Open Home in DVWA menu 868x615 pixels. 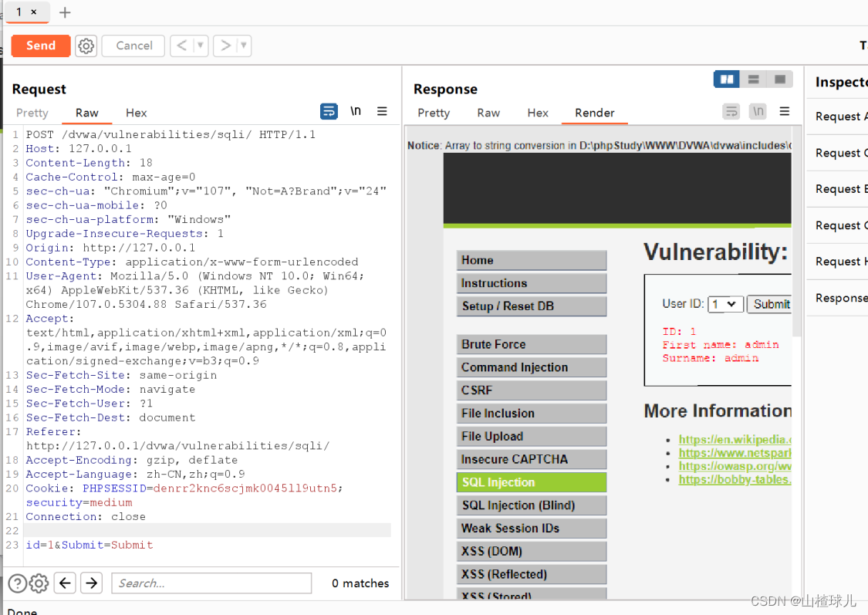tap(532, 260)
